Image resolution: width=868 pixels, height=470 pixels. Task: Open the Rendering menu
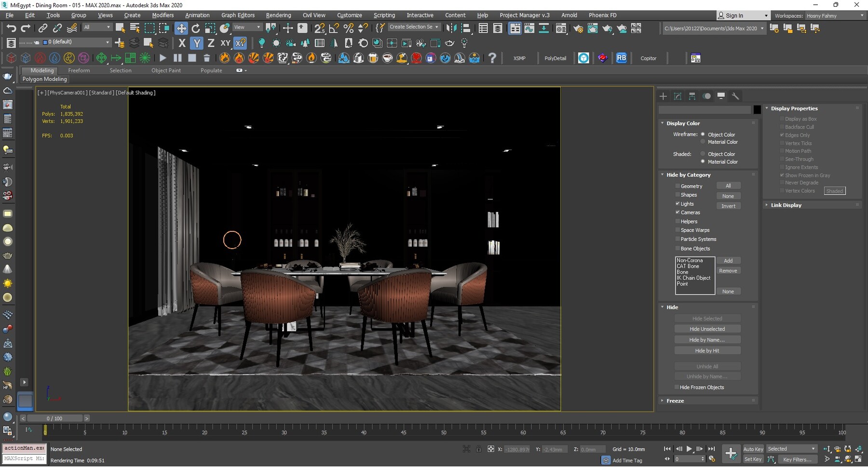pos(278,15)
